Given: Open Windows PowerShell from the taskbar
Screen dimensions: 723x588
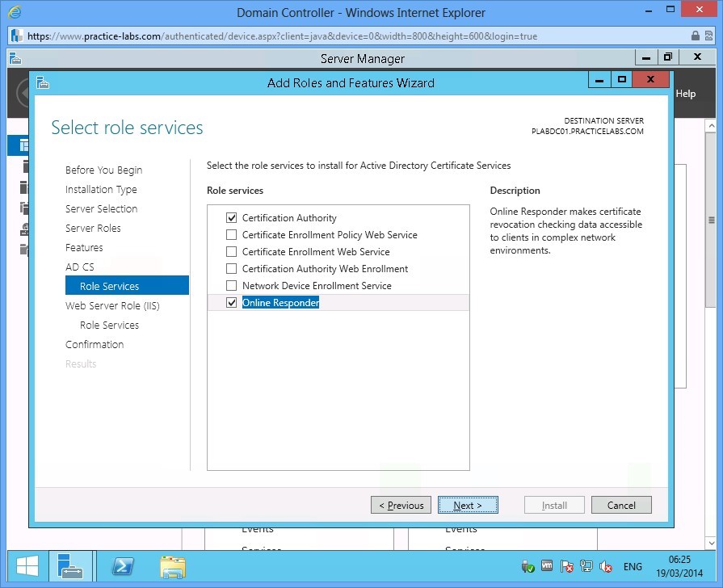Looking at the screenshot, I should (x=122, y=566).
